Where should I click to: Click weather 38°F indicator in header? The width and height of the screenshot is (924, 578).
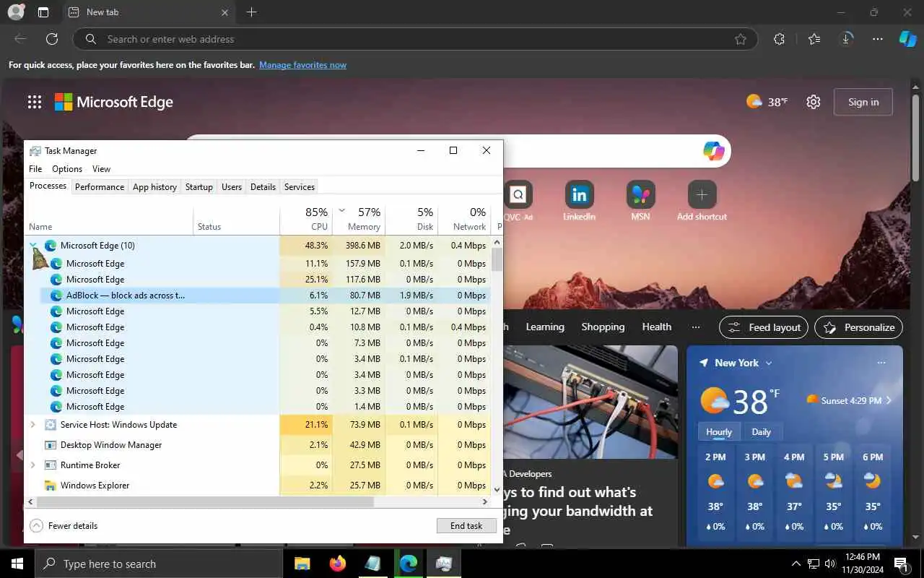tap(767, 102)
